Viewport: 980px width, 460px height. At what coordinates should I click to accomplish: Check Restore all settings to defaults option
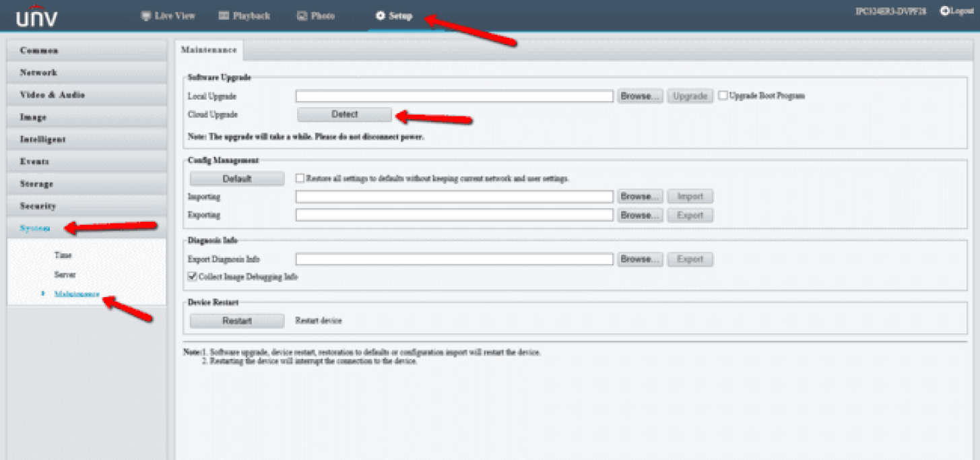[300, 178]
